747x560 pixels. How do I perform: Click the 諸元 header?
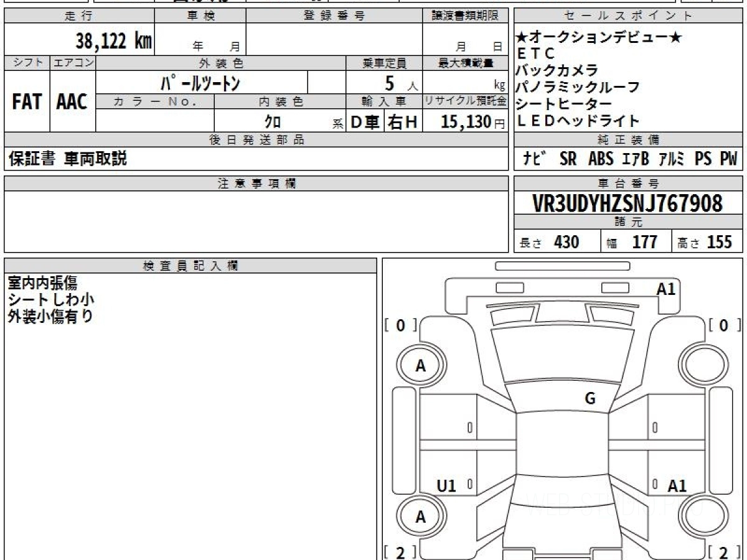(x=628, y=222)
